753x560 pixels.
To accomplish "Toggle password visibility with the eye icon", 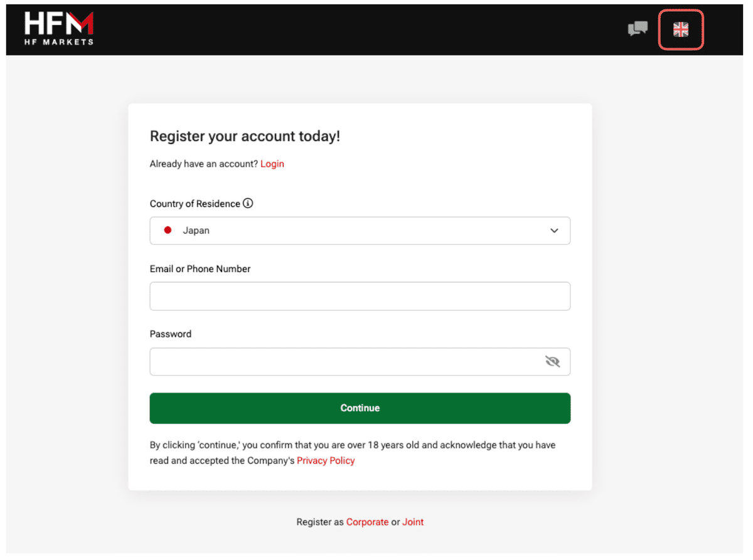I will coord(552,361).
